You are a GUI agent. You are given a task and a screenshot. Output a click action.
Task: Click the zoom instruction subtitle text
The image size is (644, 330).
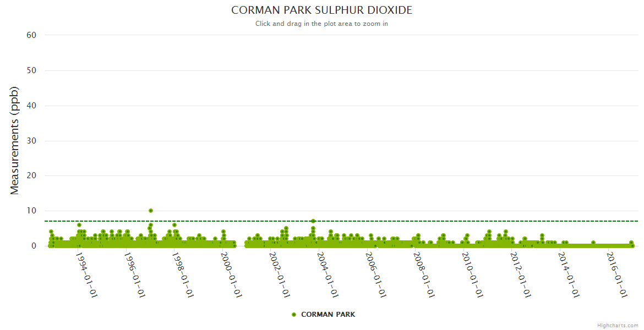321,24
